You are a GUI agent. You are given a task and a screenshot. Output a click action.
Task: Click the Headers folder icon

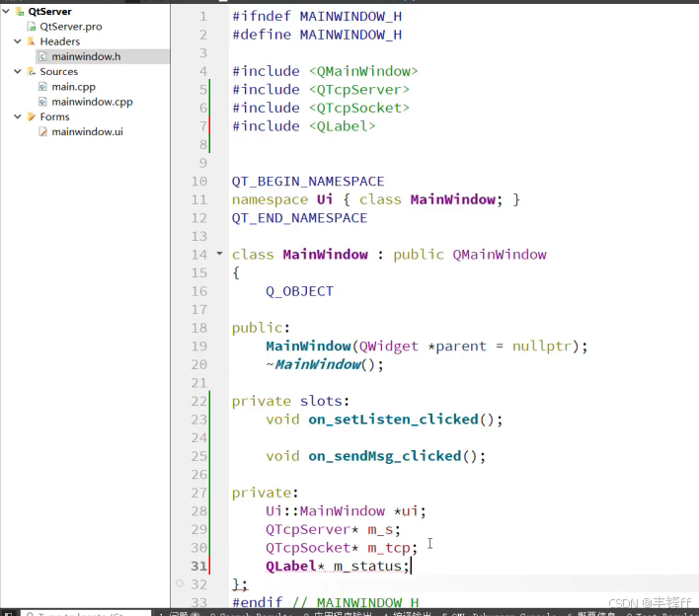[x=32, y=41]
